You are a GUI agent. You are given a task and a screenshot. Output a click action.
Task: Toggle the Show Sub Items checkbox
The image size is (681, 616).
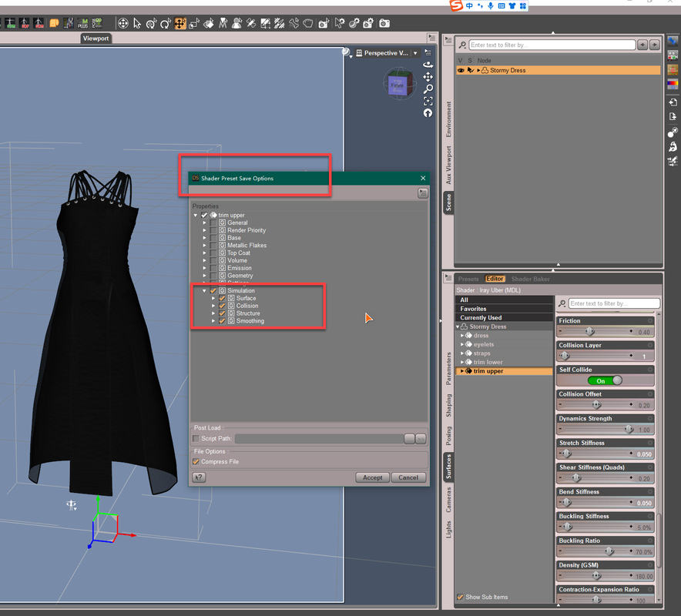[461, 597]
